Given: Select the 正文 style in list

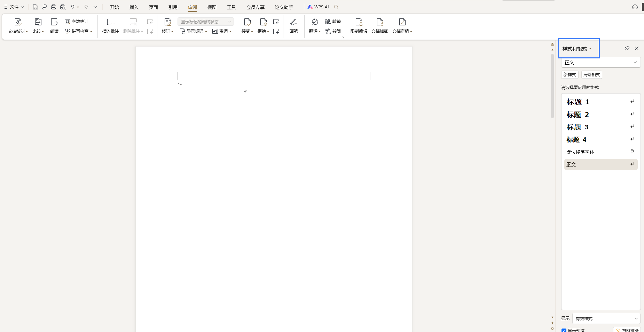Looking at the screenshot, I should point(601,164).
